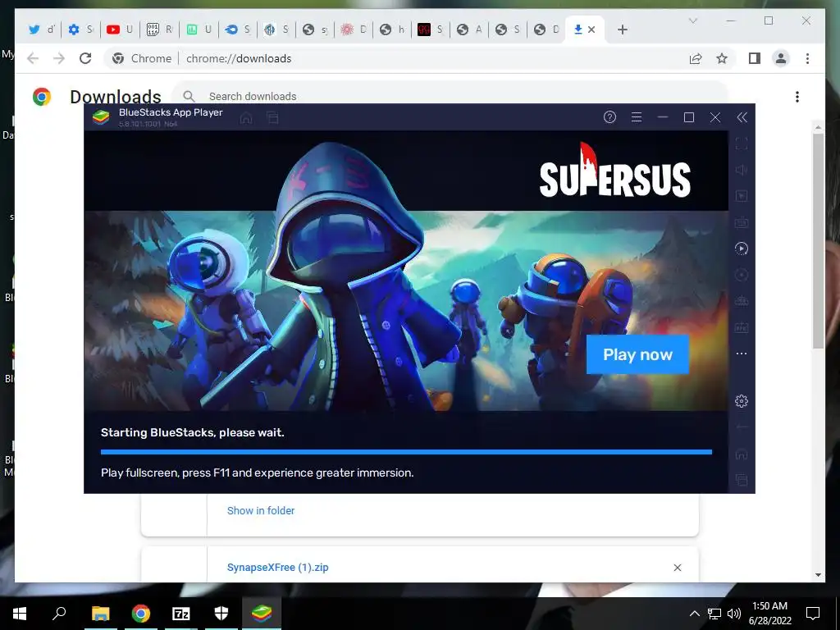Switch to the Twitter tab in Chrome
Screen dimensions: 840x630
tap(41, 30)
